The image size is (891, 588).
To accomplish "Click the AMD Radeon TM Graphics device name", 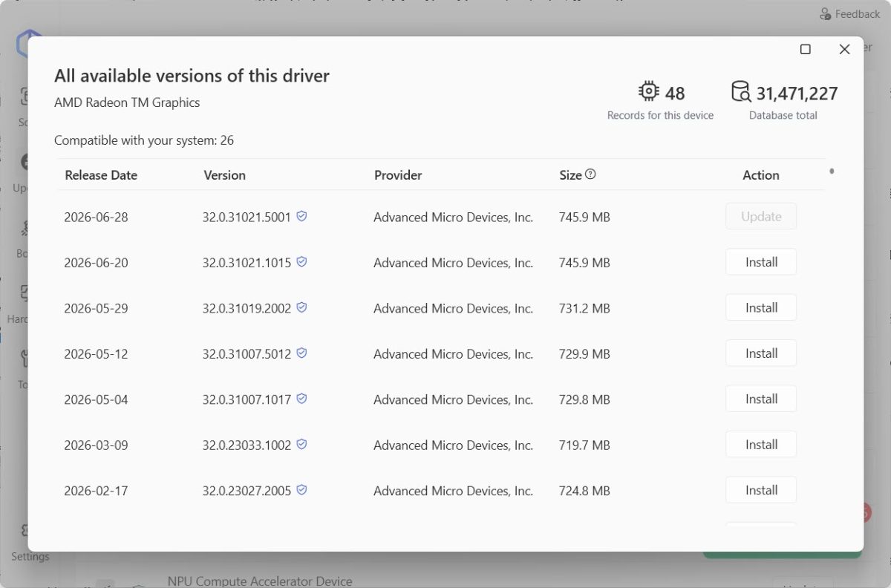I will coord(127,102).
